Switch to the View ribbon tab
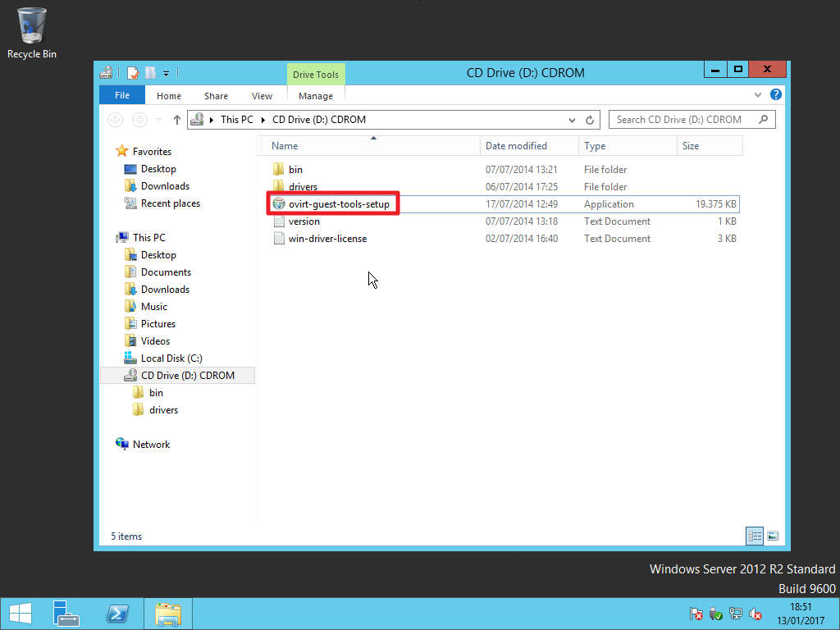The height and width of the screenshot is (630, 840). tap(262, 96)
